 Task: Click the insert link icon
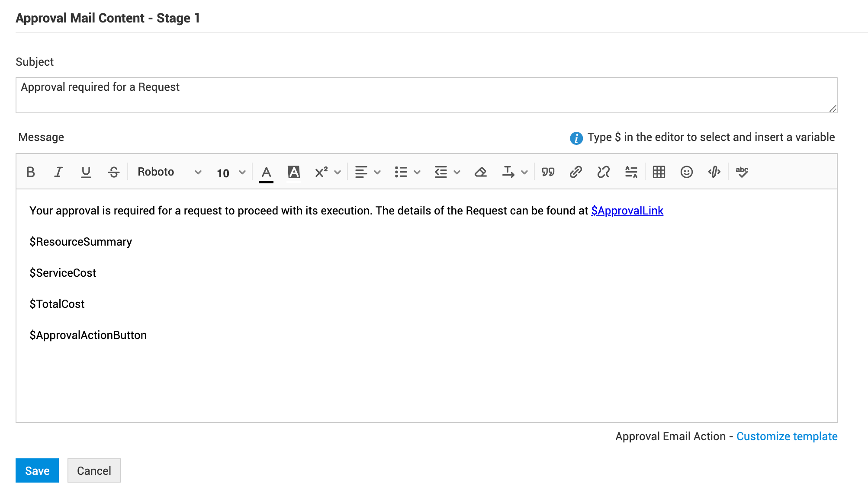pos(575,172)
